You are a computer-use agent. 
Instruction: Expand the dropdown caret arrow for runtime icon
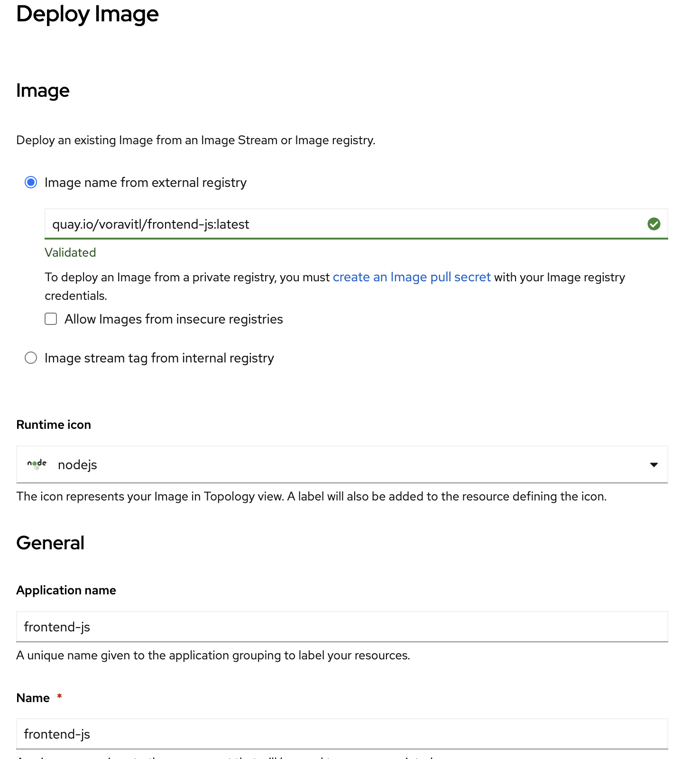click(654, 464)
